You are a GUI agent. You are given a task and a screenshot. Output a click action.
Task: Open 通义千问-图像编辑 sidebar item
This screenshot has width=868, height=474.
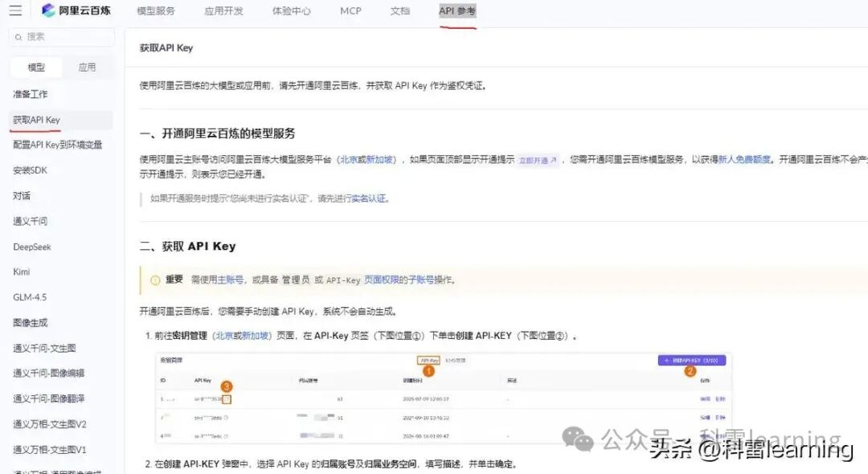point(49,373)
